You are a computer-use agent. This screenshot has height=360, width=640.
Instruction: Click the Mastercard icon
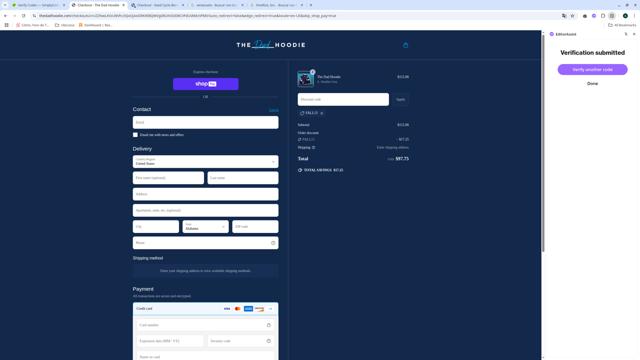coord(238,309)
